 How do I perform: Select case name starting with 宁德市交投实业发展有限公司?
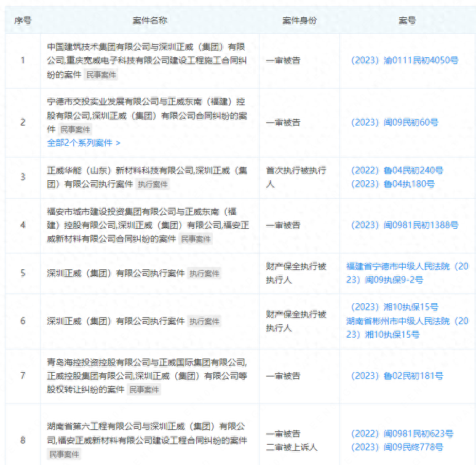tap(147, 116)
